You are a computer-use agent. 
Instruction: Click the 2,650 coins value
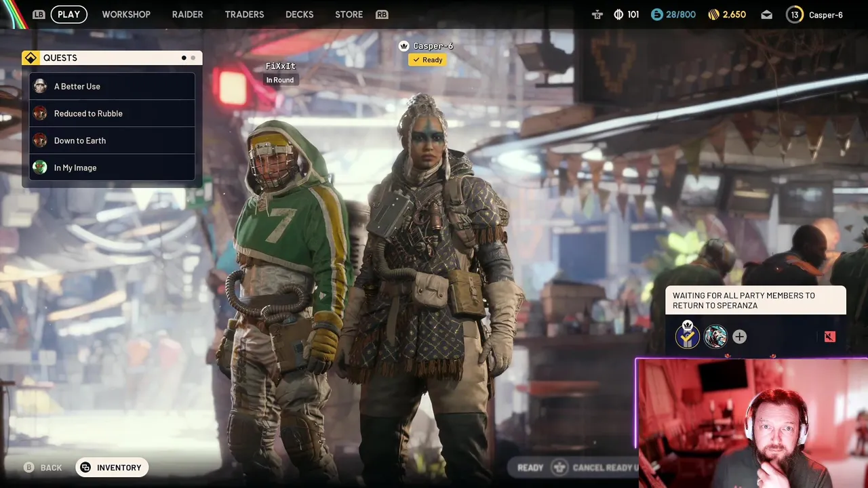click(x=734, y=14)
